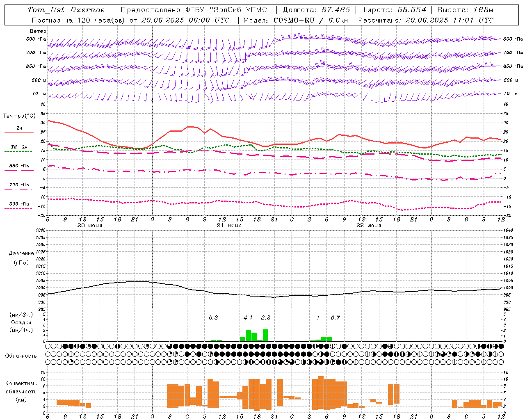Click the "Ветер" wind panel label
Image resolution: width=525 pixels, height=420 pixels.
[x=38, y=31]
